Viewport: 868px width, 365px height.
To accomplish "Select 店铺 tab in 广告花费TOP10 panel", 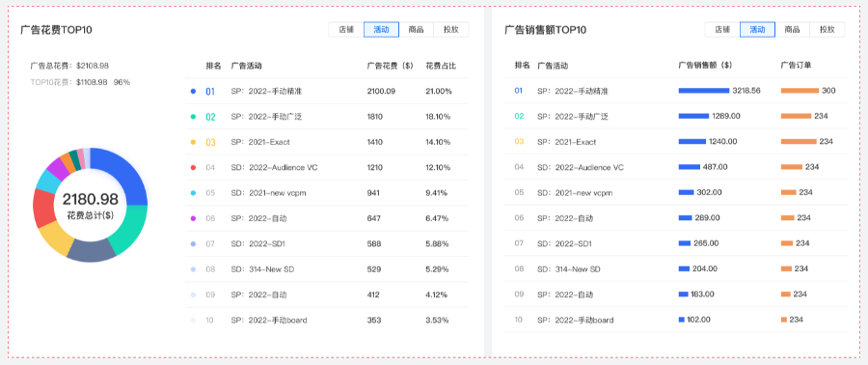I will (346, 30).
